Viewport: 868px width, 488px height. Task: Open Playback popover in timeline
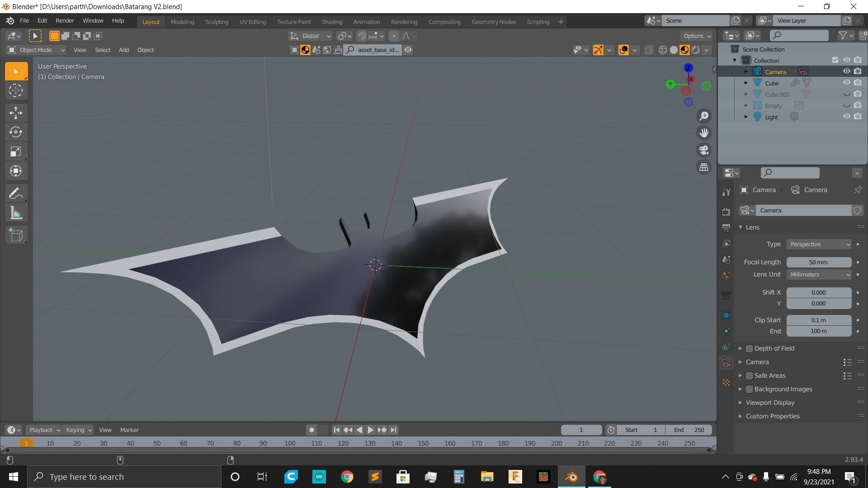pyautogui.click(x=44, y=430)
